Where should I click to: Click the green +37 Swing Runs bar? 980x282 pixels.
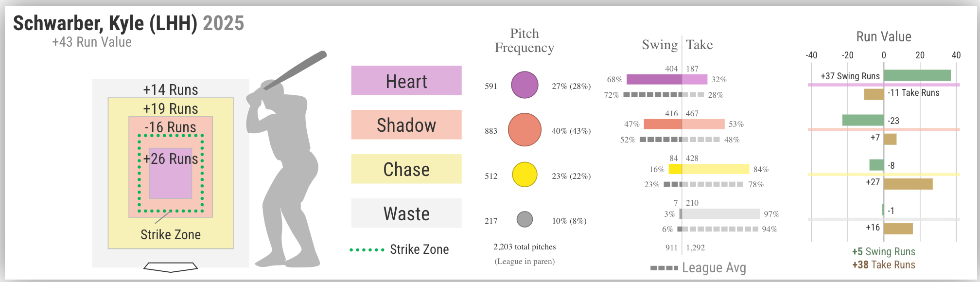[917, 75]
